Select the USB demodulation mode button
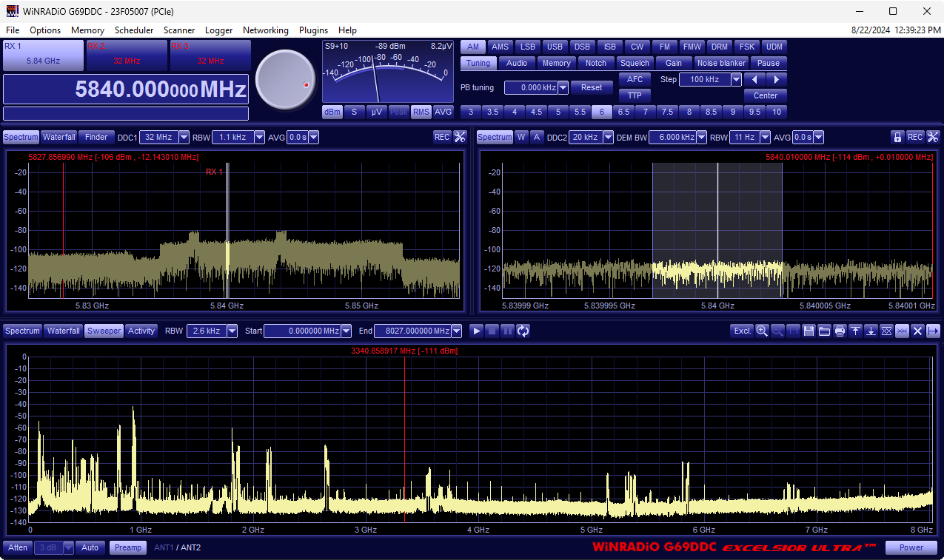Screen dimensions: 944x560 coord(555,47)
